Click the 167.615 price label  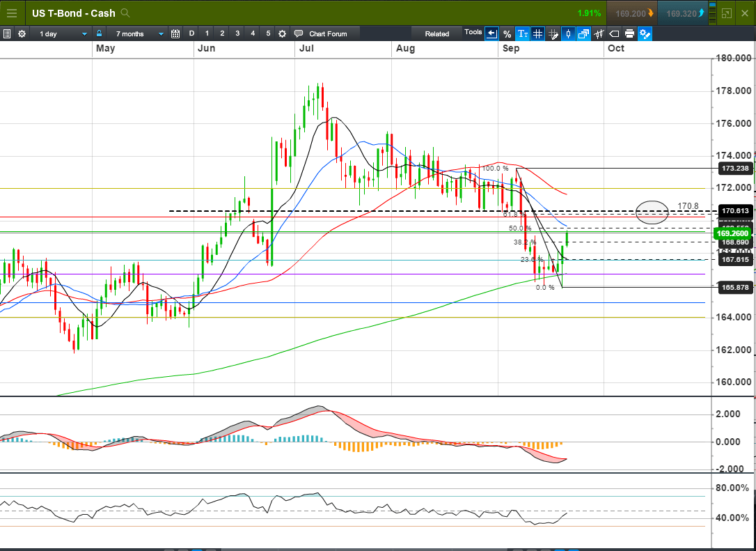[735, 260]
